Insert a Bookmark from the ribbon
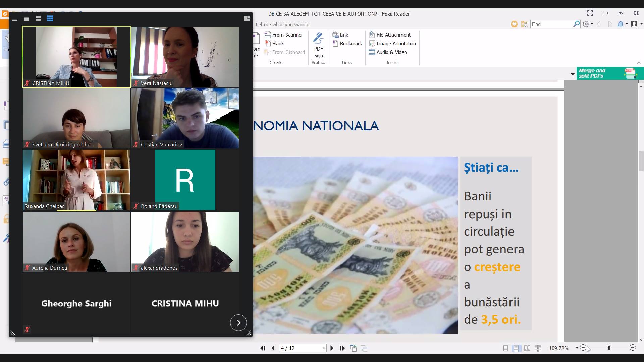Screen dimensions: 644x362 pyautogui.click(x=347, y=44)
